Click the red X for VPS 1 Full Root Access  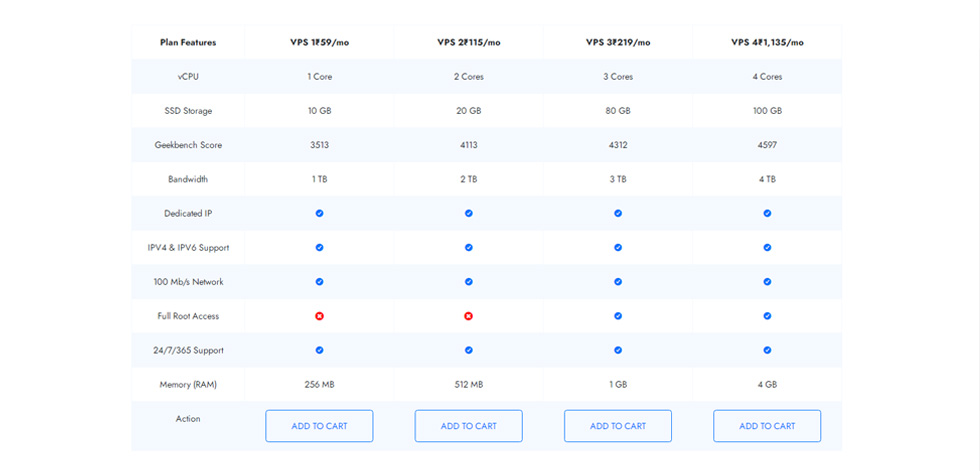pyautogui.click(x=319, y=317)
